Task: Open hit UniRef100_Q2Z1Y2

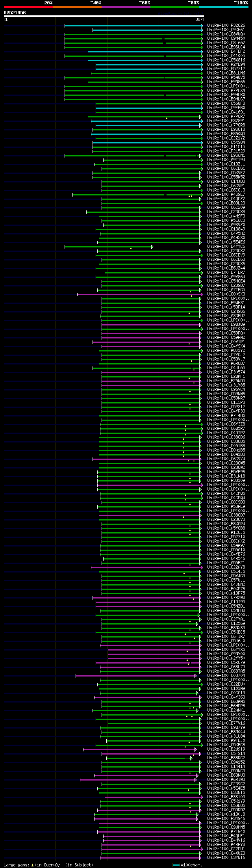Action: pos(226,138)
